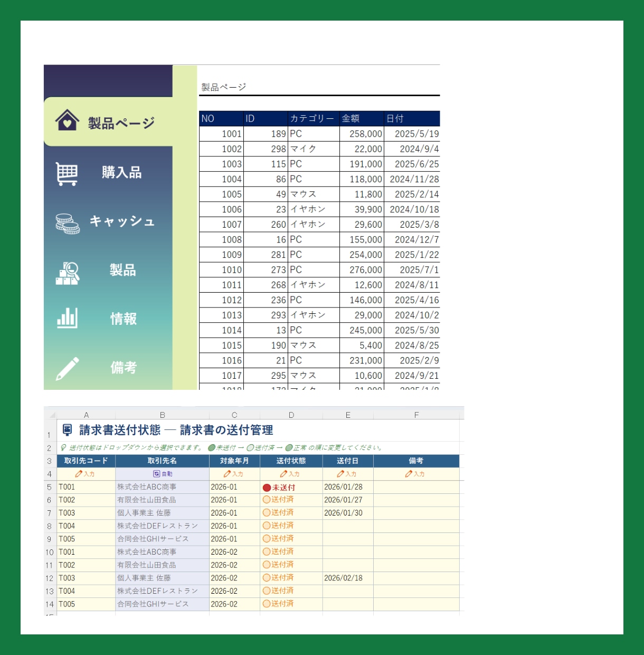The height and width of the screenshot is (655, 644).
Task: Click empty 備考 input cell in row 5
Action: click(x=416, y=487)
